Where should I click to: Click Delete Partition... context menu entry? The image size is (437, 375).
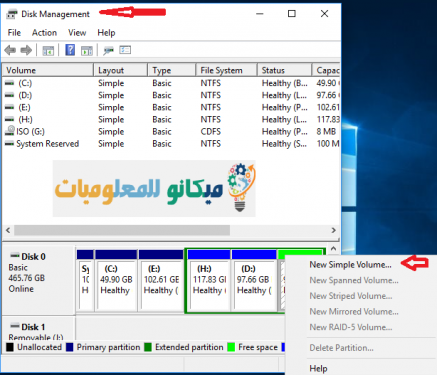point(341,348)
